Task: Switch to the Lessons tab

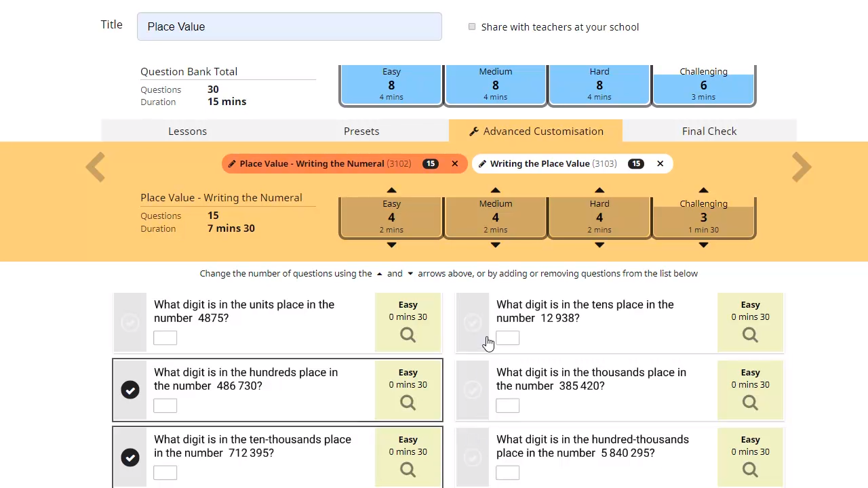Action: click(187, 131)
